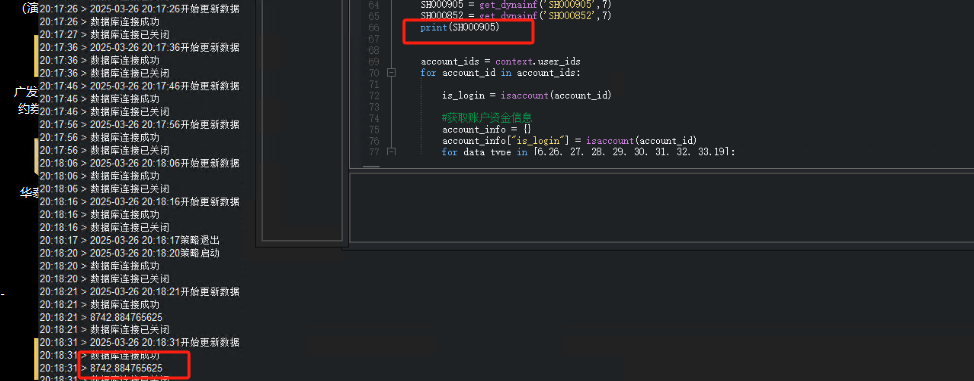
Task: Select the 20:18:31 log line showing 8742.884765625
Action: [x=101, y=368]
